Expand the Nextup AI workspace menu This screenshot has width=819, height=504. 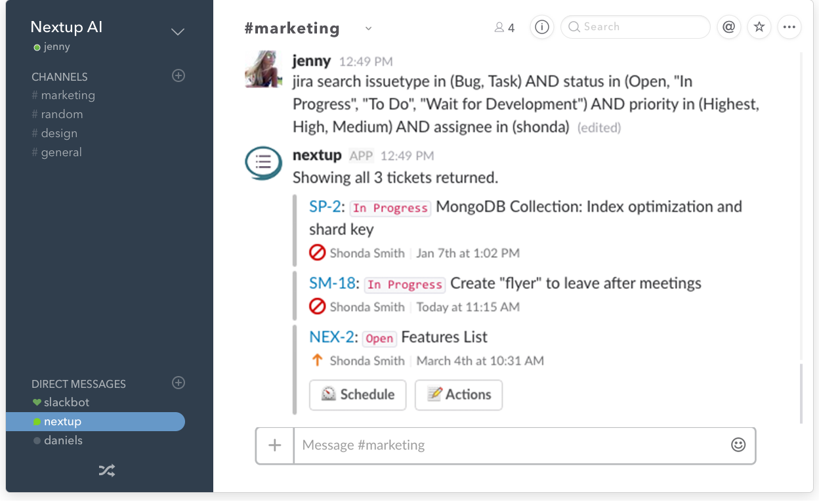point(178,31)
